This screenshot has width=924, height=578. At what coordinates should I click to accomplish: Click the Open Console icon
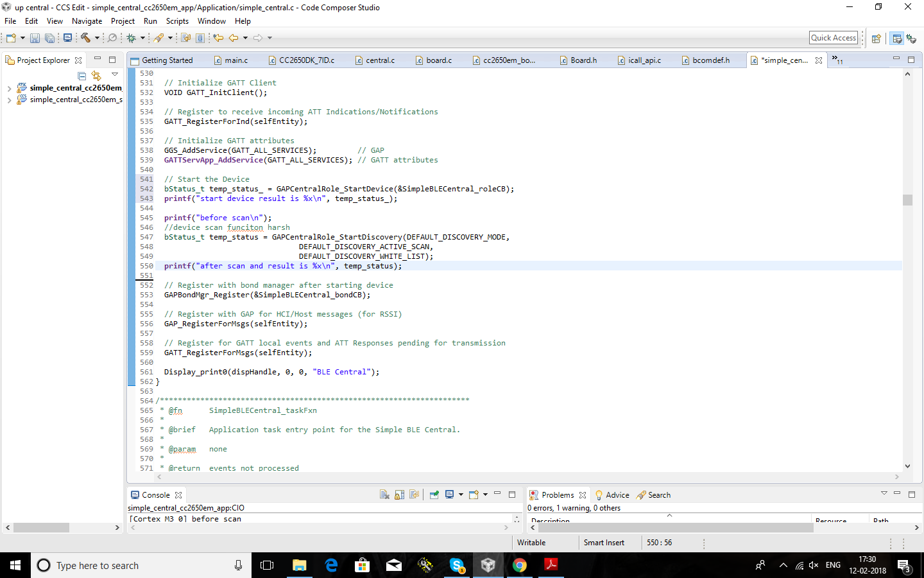[x=474, y=495]
